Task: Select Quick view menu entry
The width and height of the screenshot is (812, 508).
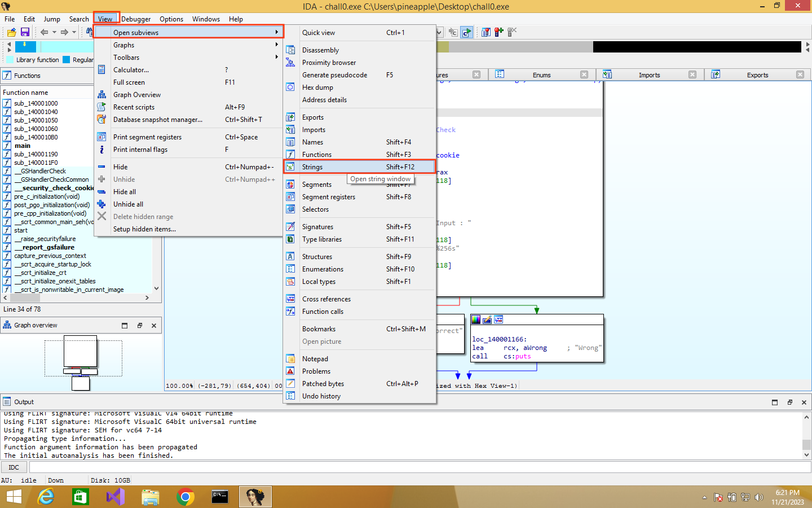Action: pyautogui.click(x=360, y=32)
